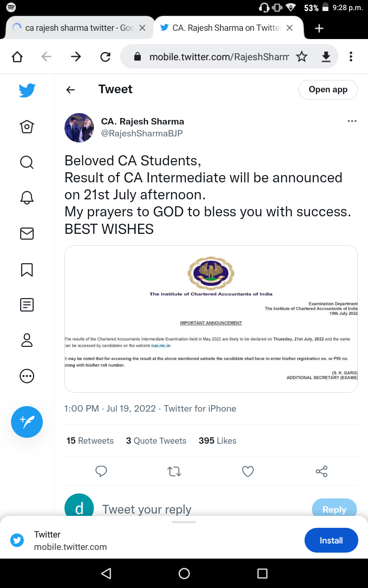The height and width of the screenshot is (588, 368).
Task: Tap the Open app button
Action: point(328,90)
